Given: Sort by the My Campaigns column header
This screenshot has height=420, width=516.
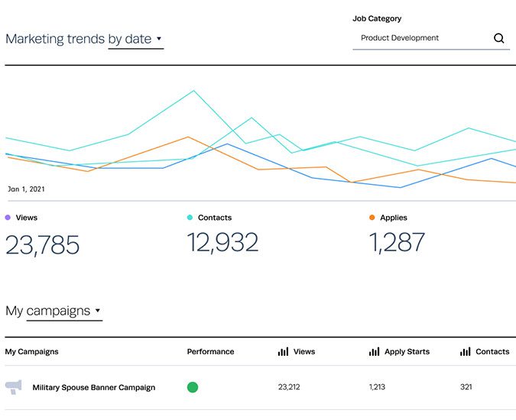Looking at the screenshot, I should [31, 352].
